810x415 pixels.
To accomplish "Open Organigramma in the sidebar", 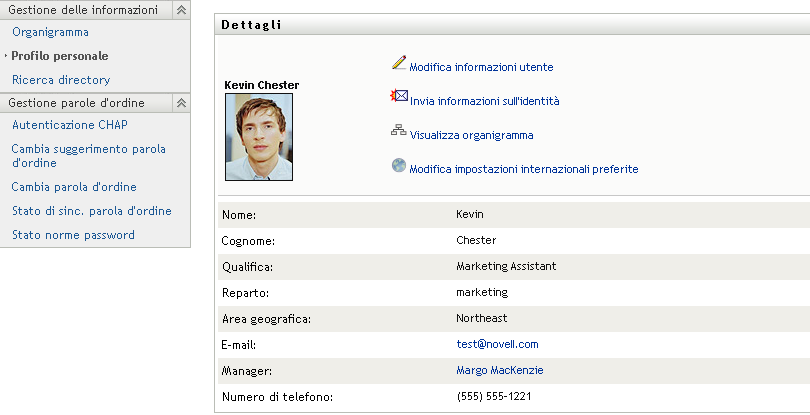I will [x=50, y=32].
